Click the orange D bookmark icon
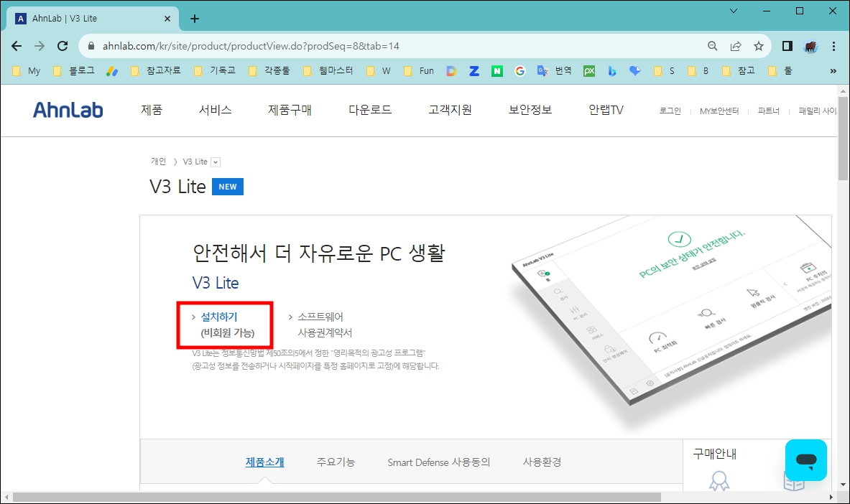The height and width of the screenshot is (504, 850). click(x=451, y=71)
